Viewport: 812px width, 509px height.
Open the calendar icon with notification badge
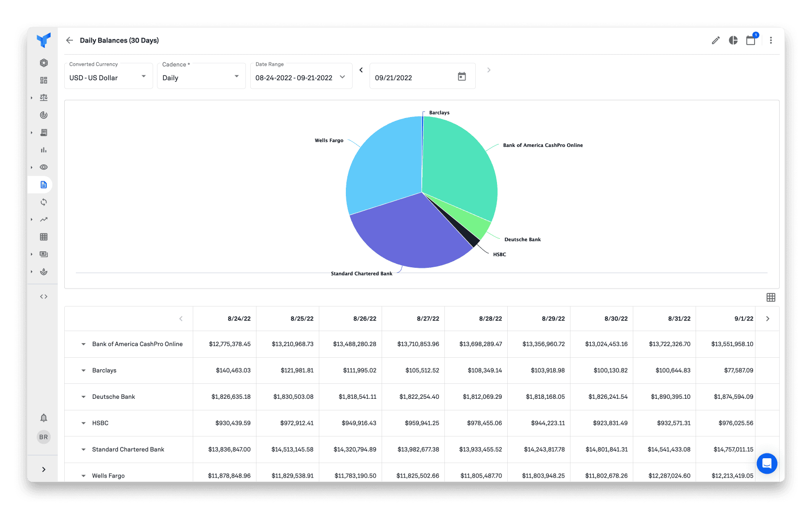[x=751, y=41]
